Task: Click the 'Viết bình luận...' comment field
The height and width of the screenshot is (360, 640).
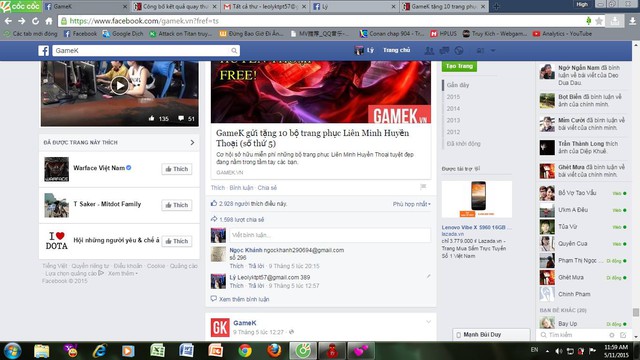Action: [x=329, y=235]
